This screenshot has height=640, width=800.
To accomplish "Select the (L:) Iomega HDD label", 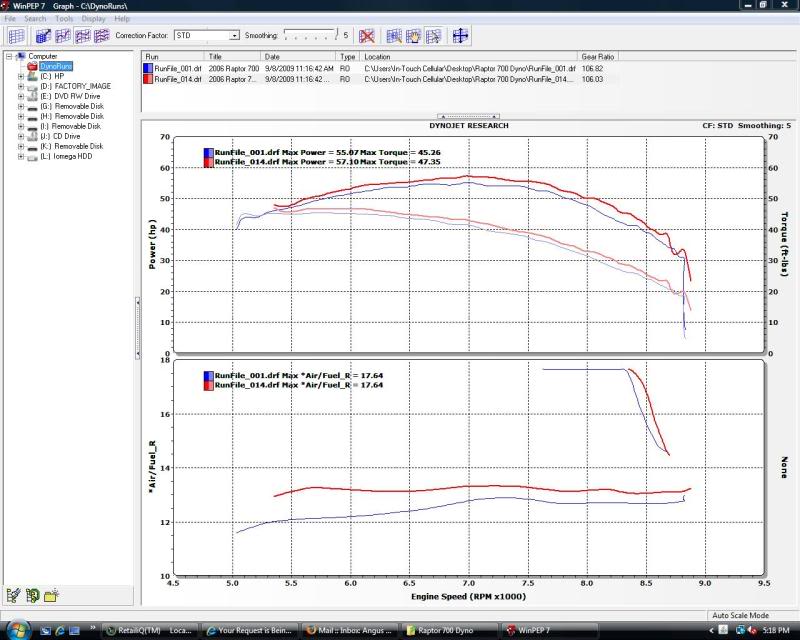I will [66, 156].
